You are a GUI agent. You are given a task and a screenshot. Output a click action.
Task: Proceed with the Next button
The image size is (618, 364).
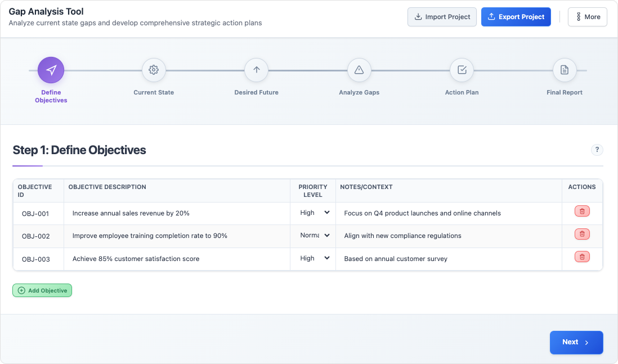point(576,342)
